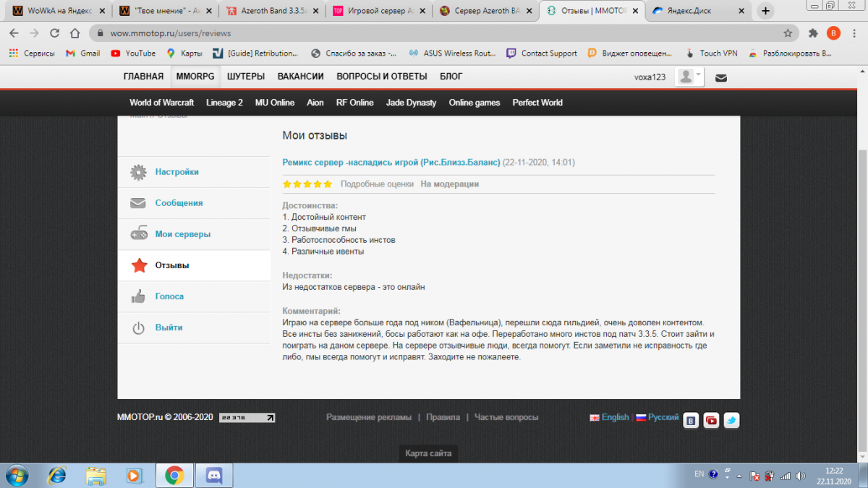Expand the user avatar dropdown menu

point(689,77)
